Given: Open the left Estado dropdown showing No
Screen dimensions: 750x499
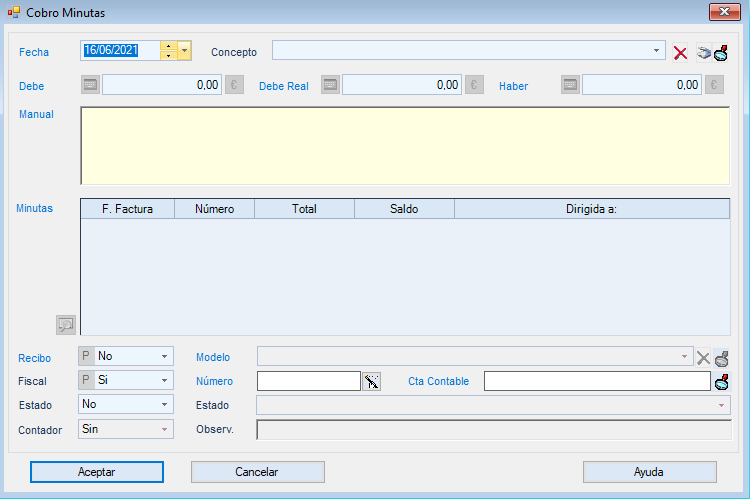Looking at the screenshot, I should click(x=164, y=405).
